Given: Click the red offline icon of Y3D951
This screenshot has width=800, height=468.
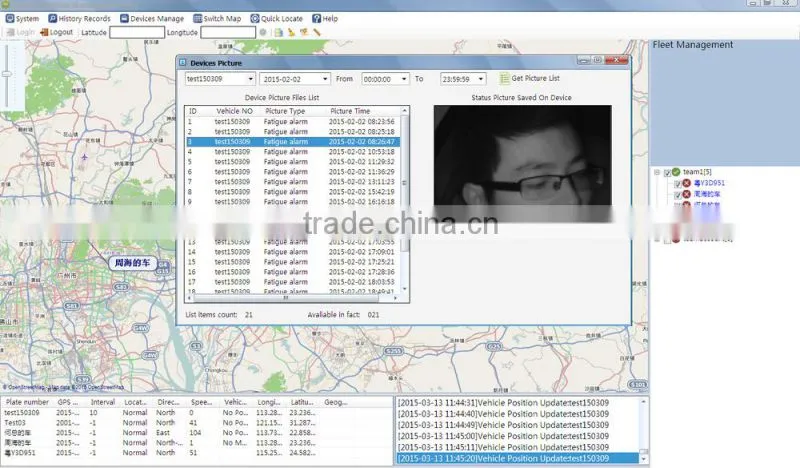Looking at the screenshot, I should 687,183.
